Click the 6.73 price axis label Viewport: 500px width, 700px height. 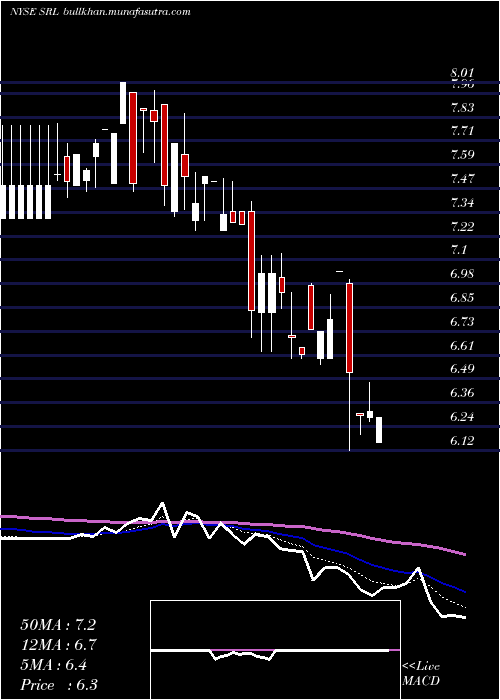point(462,321)
